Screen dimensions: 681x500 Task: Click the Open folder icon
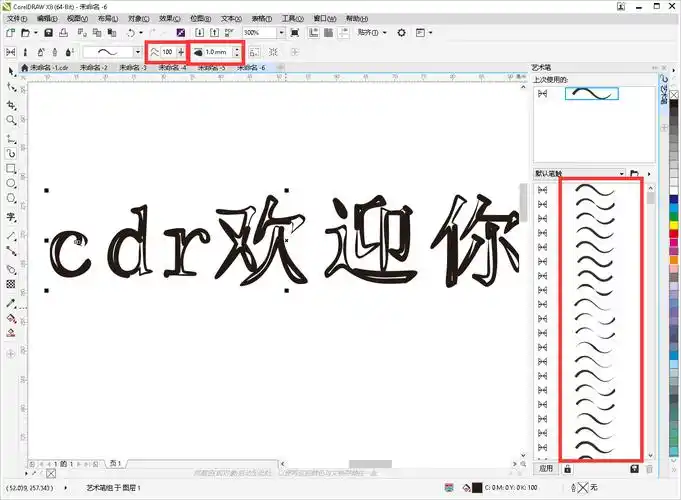(25, 33)
